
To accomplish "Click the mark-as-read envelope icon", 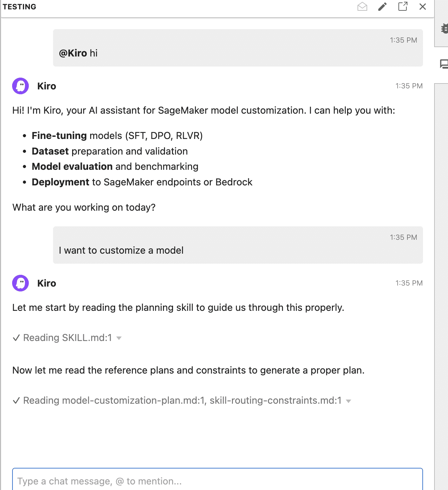I will pyautogui.click(x=362, y=7).
